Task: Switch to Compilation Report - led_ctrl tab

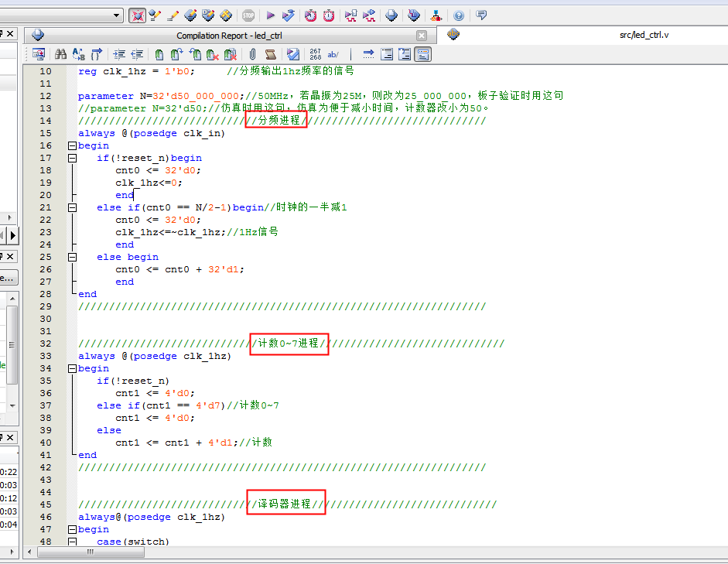Action: (227, 36)
